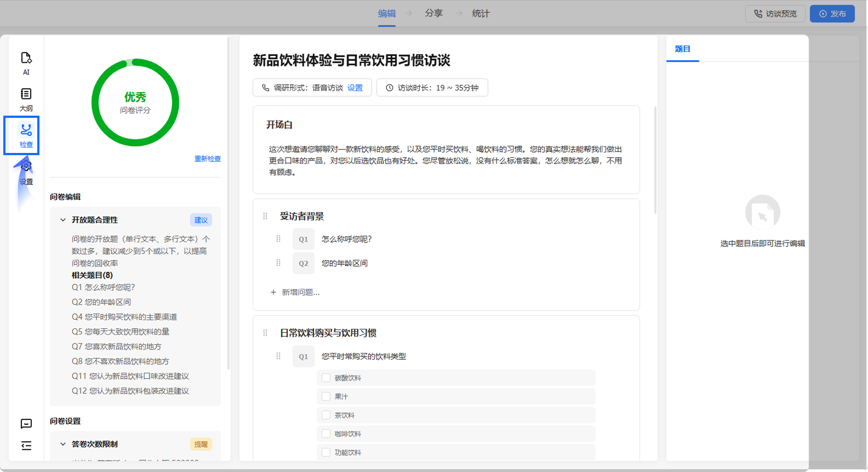Viewport: 868px width, 472px height.
Task: Click the Q2 badge for 您的年龄区间
Action: point(303,263)
